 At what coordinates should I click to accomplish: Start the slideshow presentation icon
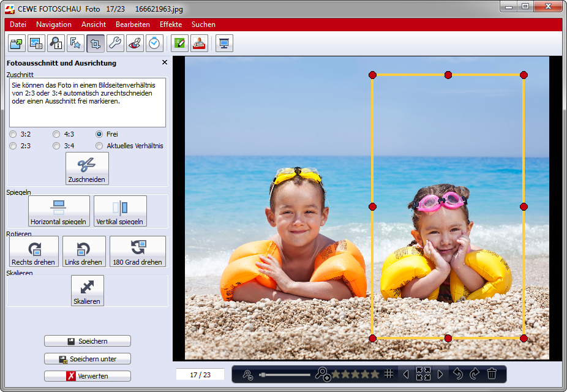point(224,43)
